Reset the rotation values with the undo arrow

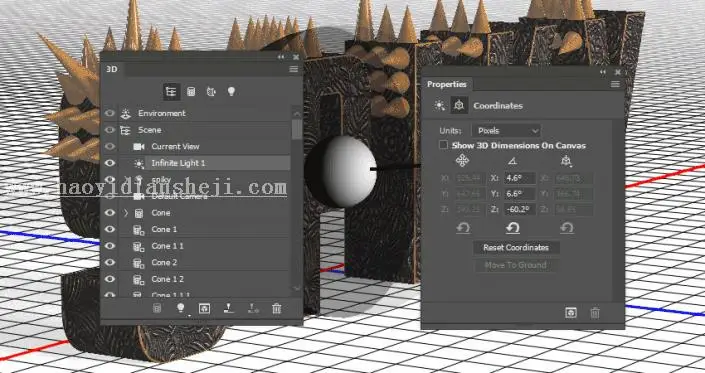tap(513, 228)
